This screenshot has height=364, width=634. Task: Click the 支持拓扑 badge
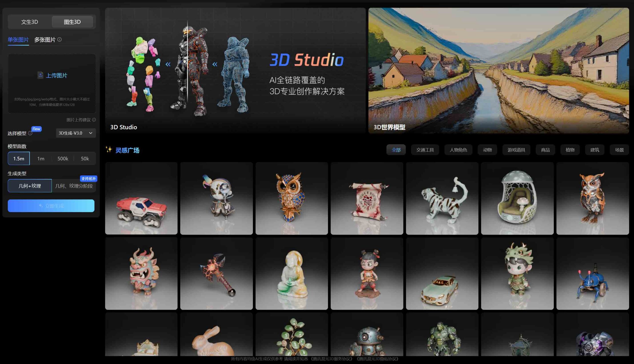[89, 178]
